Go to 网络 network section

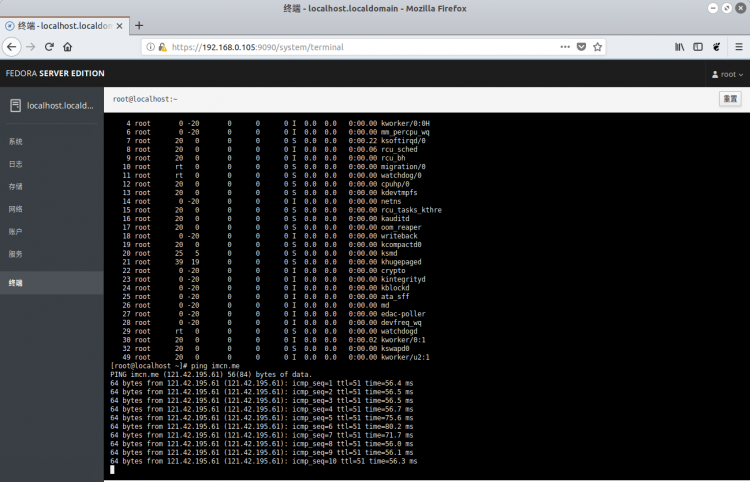coord(16,209)
